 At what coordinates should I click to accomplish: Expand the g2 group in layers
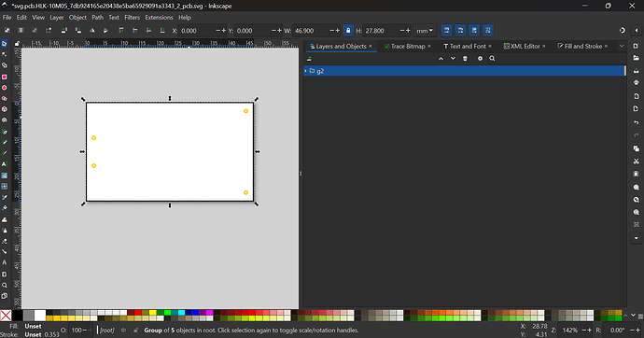[305, 71]
